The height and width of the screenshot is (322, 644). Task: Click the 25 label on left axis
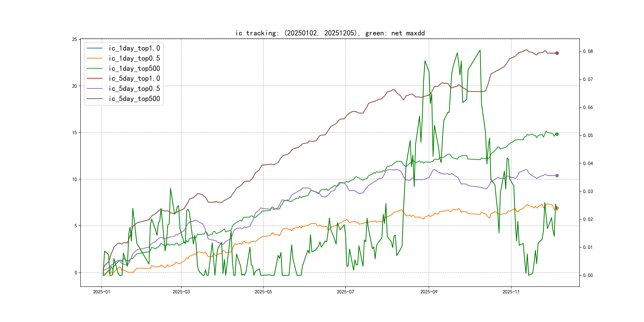(x=75, y=40)
